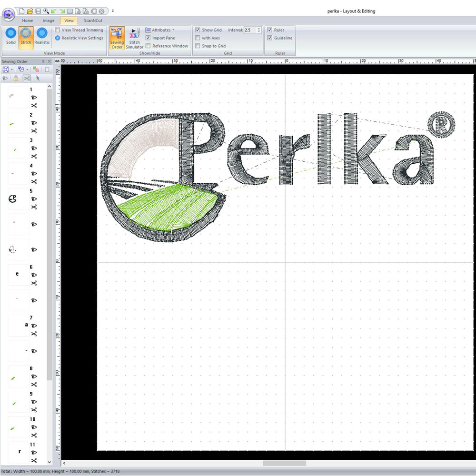Click the mm ruler unit button
476x476 pixels.
click(57, 61)
